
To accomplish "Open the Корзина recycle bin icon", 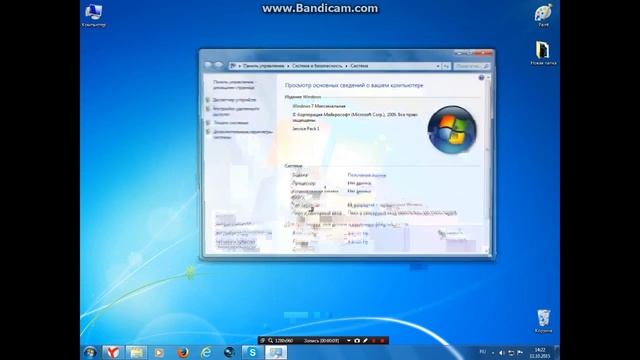I will tap(543, 322).
